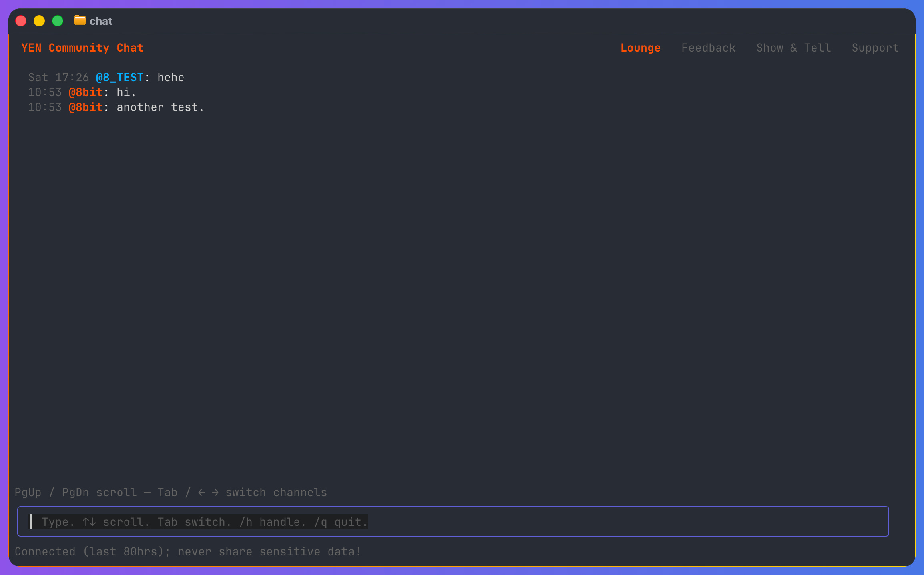Go to the Support channel tab
The width and height of the screenshot is (924, 575).
point(875,48)
